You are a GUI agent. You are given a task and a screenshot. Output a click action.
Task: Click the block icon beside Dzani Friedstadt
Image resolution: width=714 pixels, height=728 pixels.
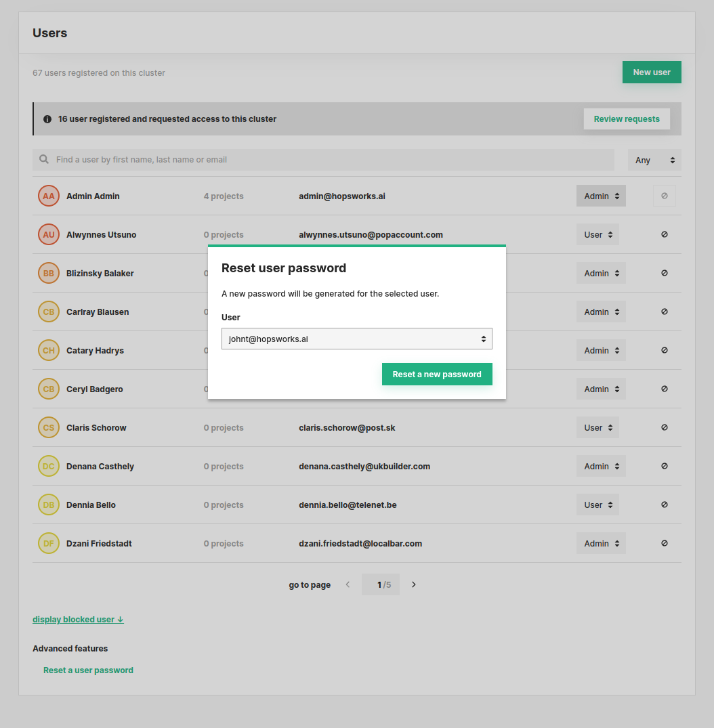[x=664, y=543]
